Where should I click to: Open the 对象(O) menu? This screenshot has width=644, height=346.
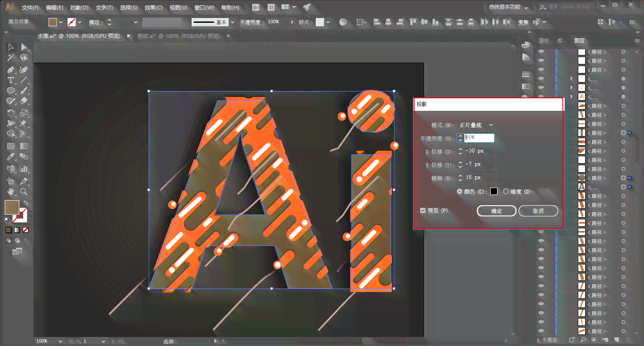(79, 8)
